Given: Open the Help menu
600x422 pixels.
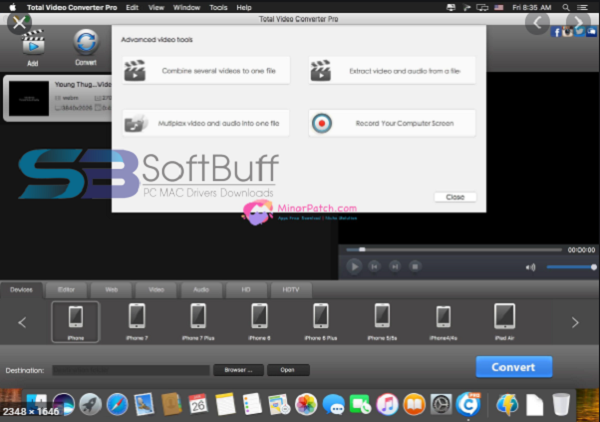Looking at the screenshot, I should [244, 7].
